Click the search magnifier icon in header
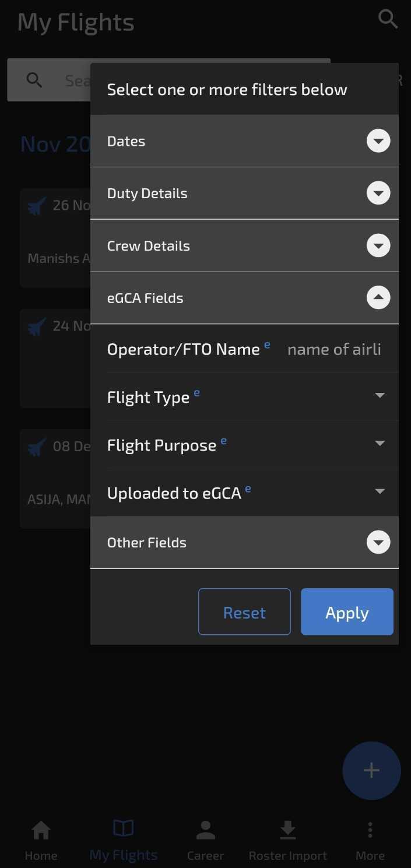This screenshot has width=411, height=868. [388, 19]
